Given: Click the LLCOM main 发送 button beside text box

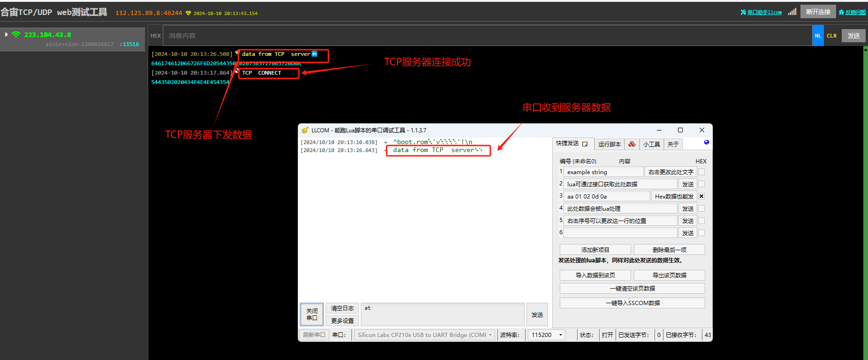Looking at the screenshot, I should tap(537, 314).
